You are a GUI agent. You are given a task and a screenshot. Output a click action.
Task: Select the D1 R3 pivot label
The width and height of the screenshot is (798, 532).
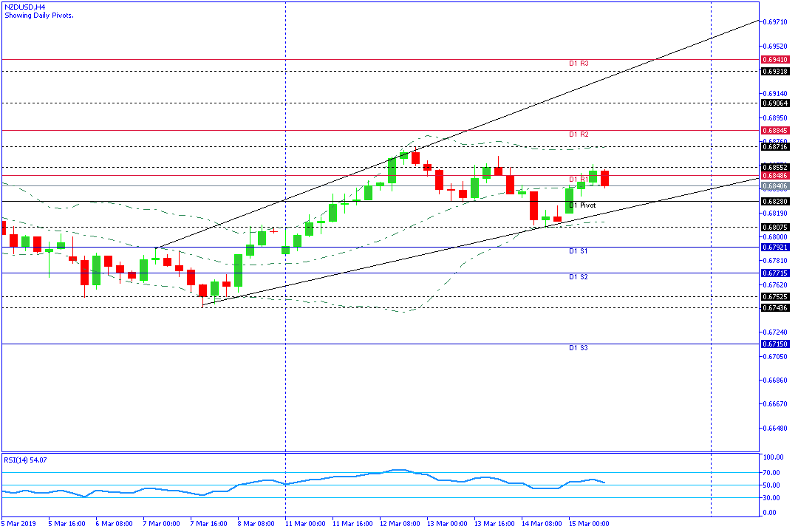[x=579, y=64]
